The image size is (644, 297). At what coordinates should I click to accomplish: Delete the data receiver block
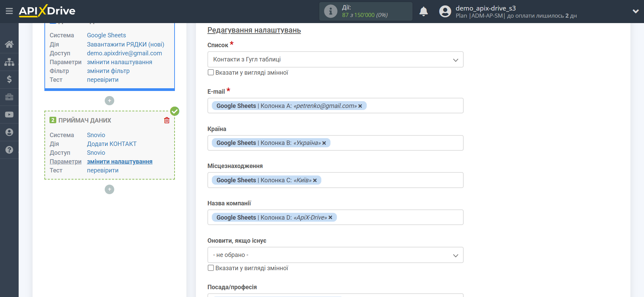pyautogui.click(x=167, y=120)
